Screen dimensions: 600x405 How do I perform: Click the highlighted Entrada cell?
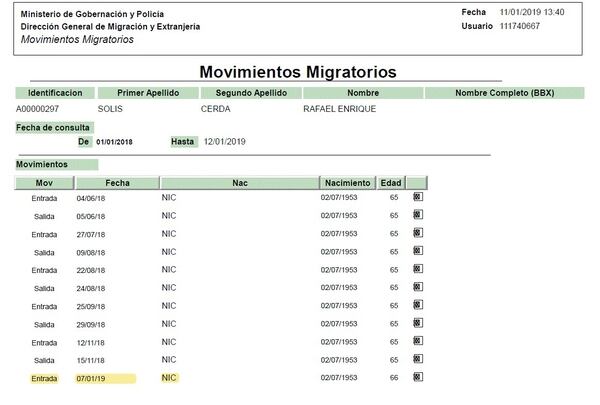tap(44, 379)
